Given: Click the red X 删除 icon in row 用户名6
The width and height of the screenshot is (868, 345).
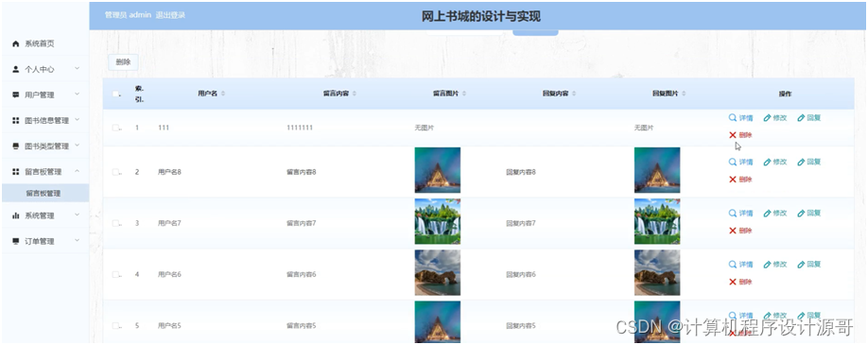Looking at the screenshot, I should click(x=733, y=282).
